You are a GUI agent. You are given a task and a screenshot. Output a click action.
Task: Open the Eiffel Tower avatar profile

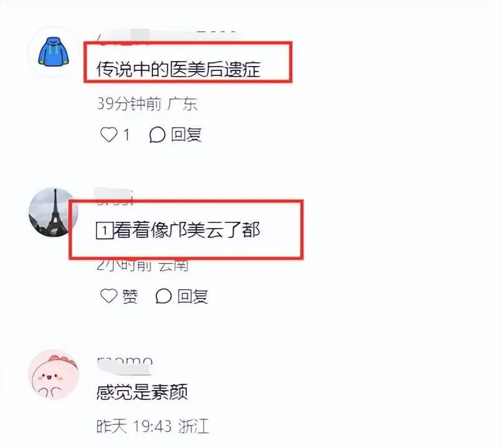coord(52,212)
